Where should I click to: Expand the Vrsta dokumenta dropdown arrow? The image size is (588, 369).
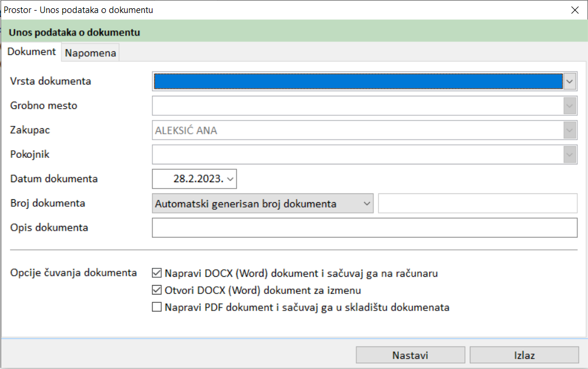(x=570, y=81)
